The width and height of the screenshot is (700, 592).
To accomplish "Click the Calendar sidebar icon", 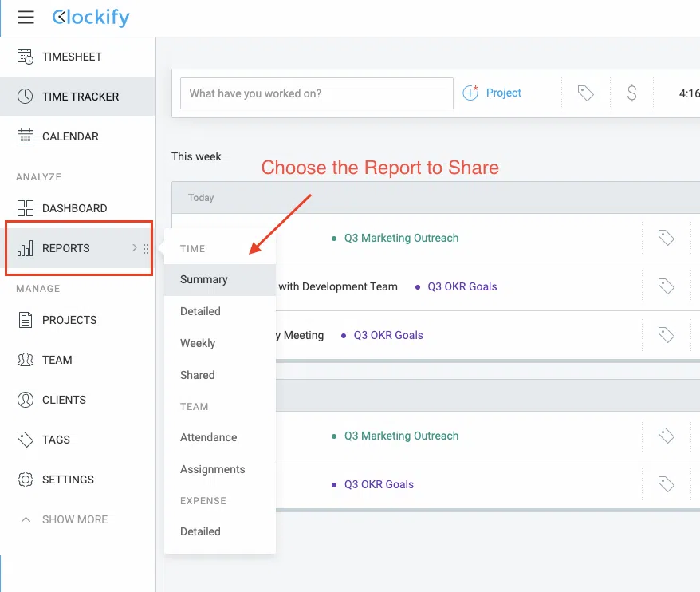I will coord(26,136).
